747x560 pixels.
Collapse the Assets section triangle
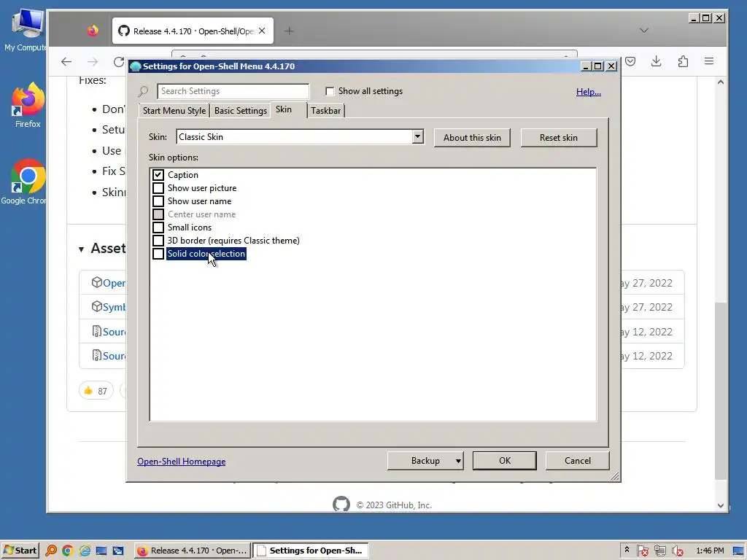pos(82,249)
